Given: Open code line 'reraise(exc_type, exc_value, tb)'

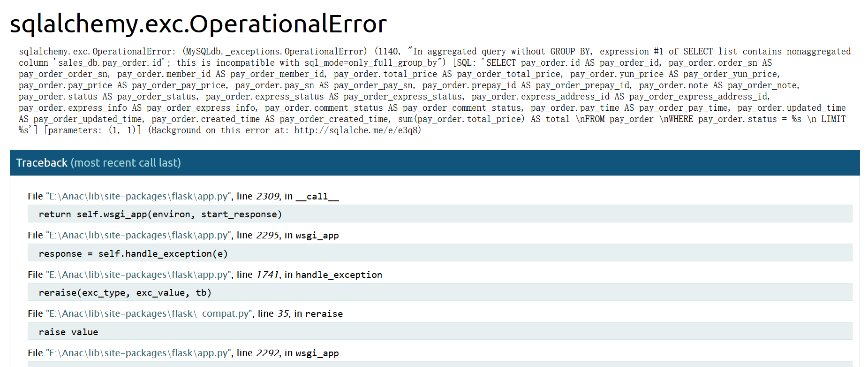Looking at the screenshot, I should click(x=440, y=292).
